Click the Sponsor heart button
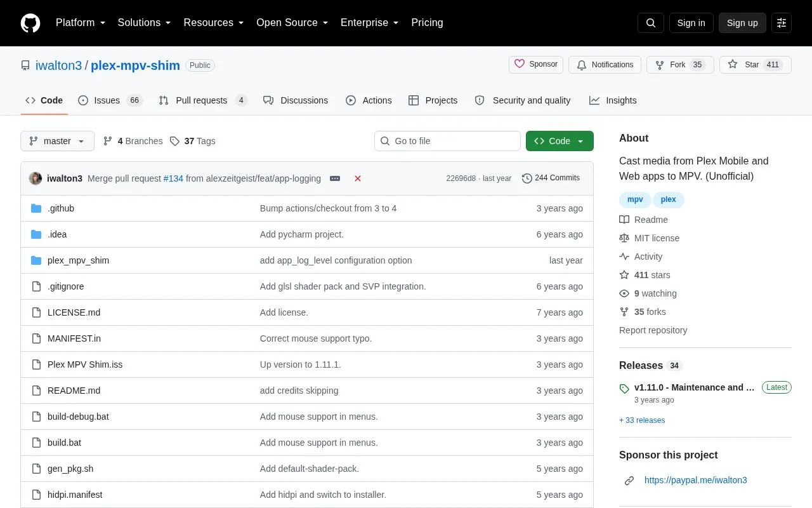 tap(536, 65)
